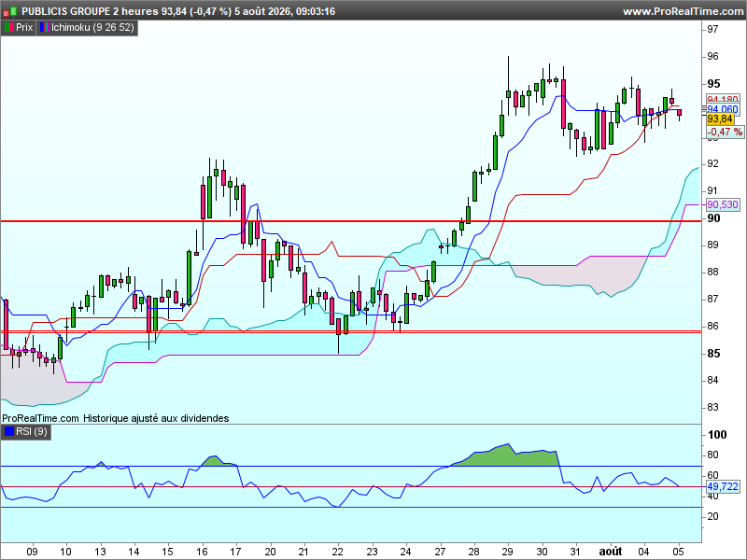Click the upper blue RSI threshold line at 70
This screenshot has height=560, width=747.
point(351,466)
